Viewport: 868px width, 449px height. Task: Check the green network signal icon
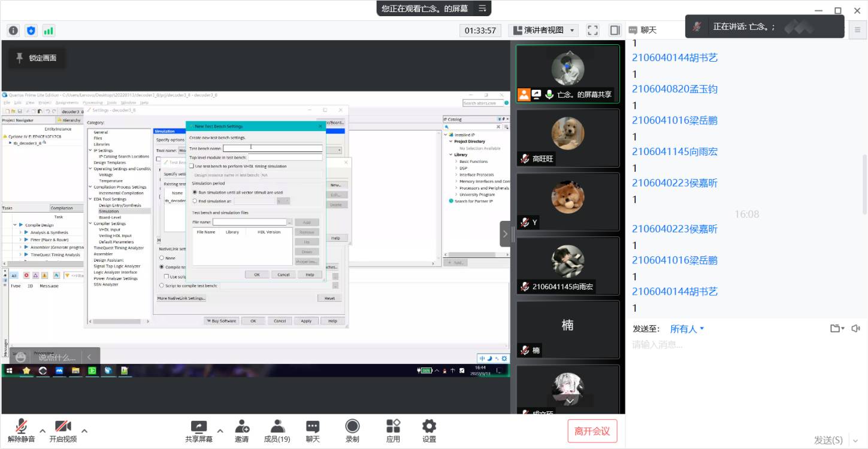pyautogui.click(x=49, y=31)
